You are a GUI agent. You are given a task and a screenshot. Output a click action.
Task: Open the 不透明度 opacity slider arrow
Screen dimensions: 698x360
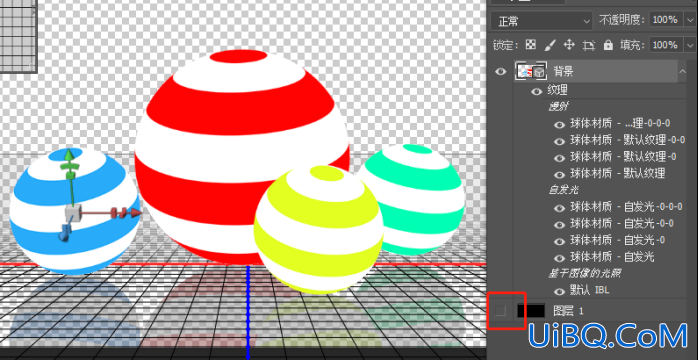click(x=689, y=20)
